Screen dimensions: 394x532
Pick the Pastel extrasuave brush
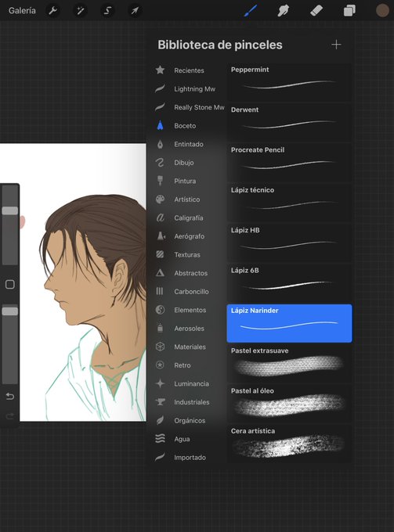(x=289, y=364)
